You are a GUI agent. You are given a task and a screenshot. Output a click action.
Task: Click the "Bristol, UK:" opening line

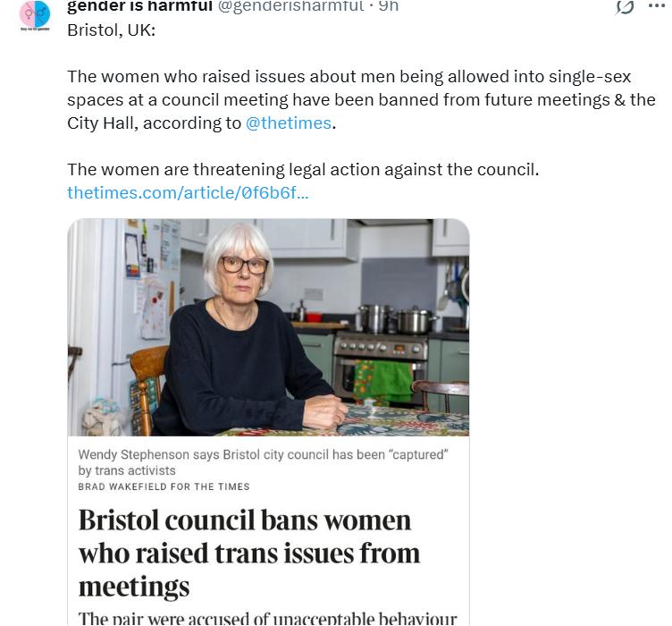[112, 30]
